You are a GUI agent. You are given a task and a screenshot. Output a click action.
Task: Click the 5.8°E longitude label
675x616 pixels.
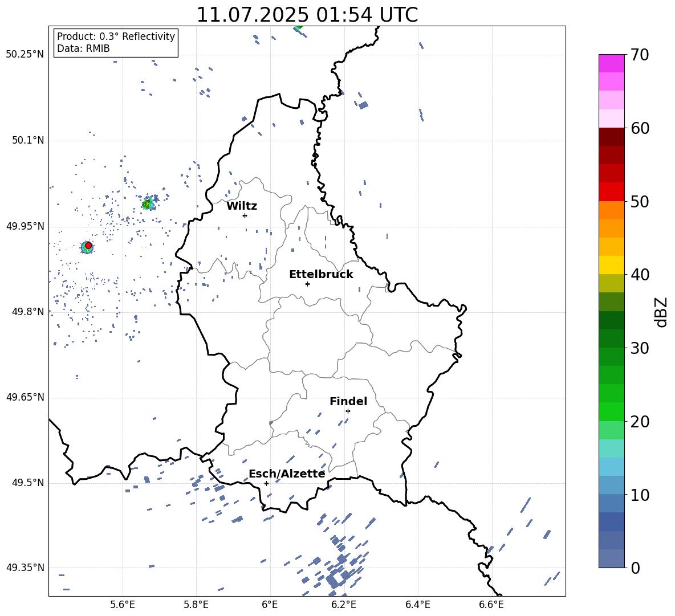[196, 605]
